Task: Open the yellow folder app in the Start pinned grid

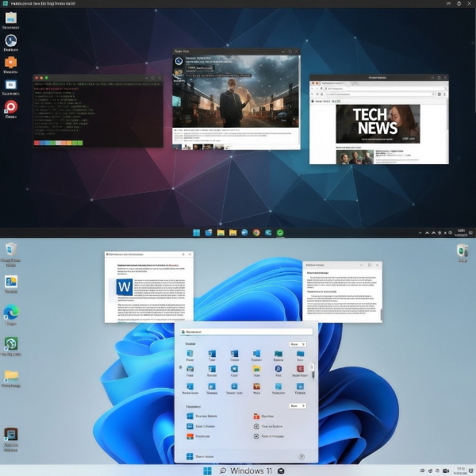Action: (256, 369)
